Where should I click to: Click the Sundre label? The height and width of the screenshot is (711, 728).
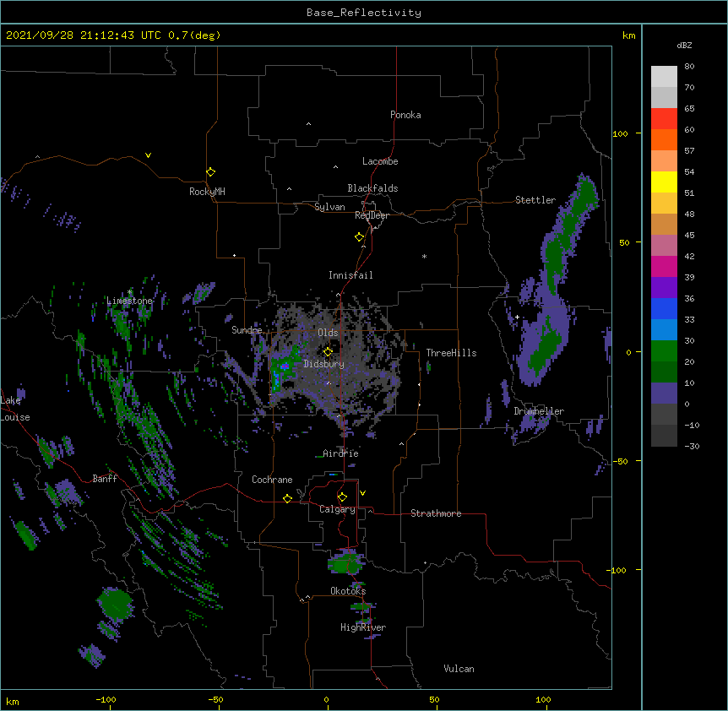click(x=247, y=330)
